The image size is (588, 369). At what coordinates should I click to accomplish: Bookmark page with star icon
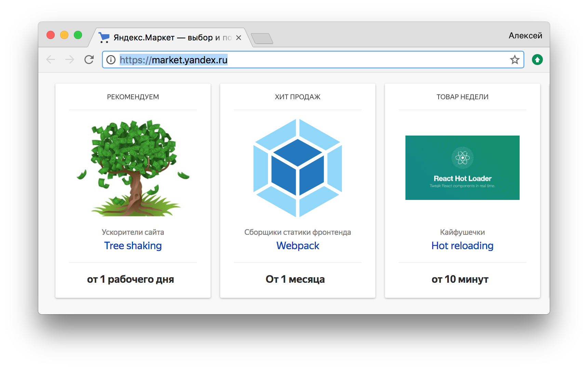514,60
